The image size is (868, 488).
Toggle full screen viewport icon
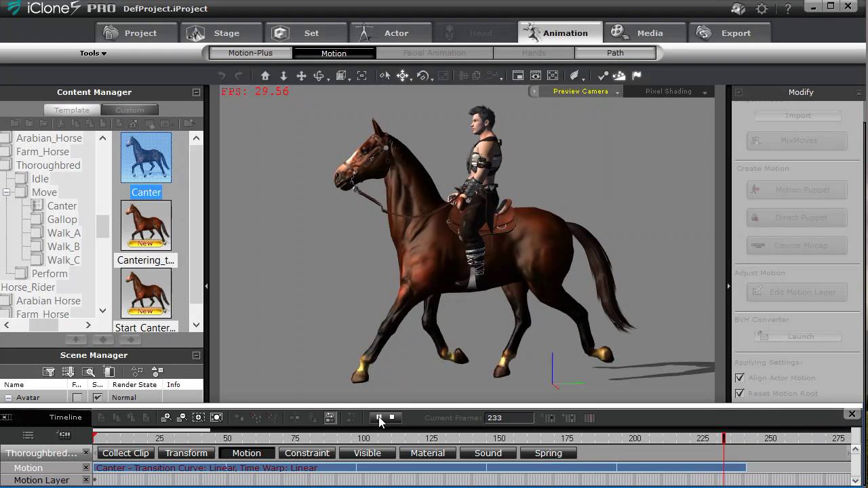pyautogui.click(x=553, y=76)
